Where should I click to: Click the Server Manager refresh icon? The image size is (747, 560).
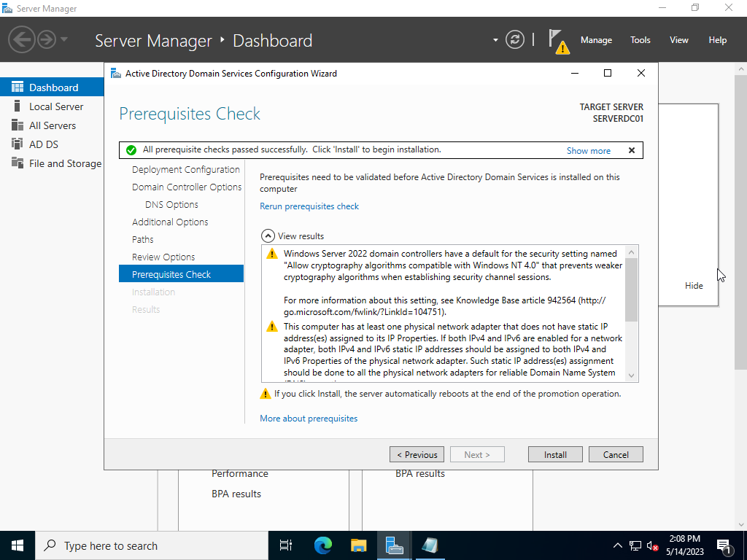(x=515, y=40)
